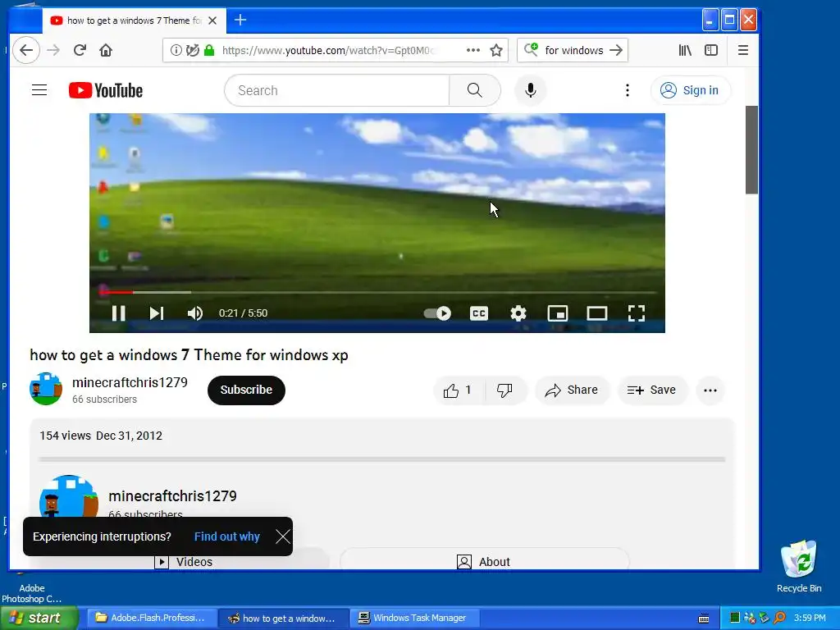Show site information via the info icon

click(176, 50)
